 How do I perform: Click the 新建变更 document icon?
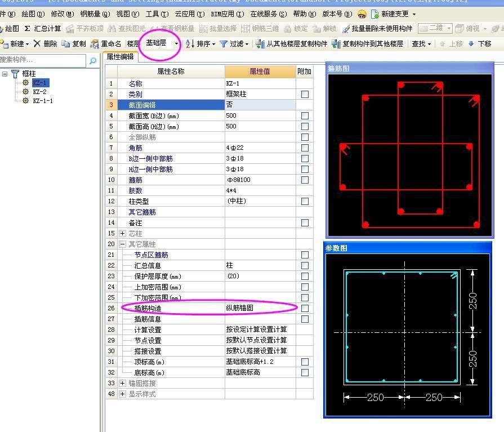[375, 14]
